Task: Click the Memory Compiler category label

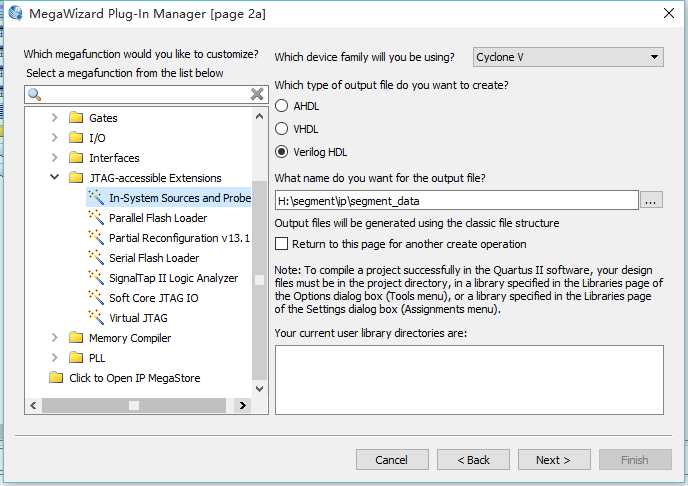Action: click(130, 338)
